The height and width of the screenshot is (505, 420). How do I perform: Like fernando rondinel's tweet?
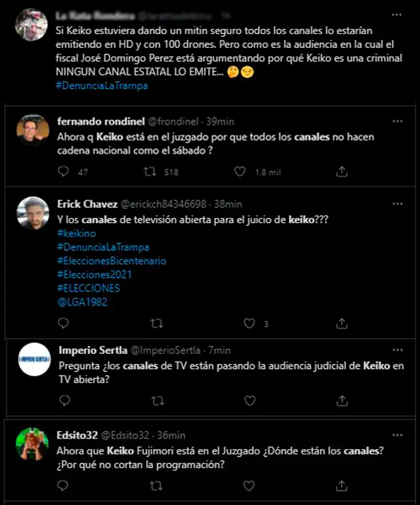tap(240, 171)
